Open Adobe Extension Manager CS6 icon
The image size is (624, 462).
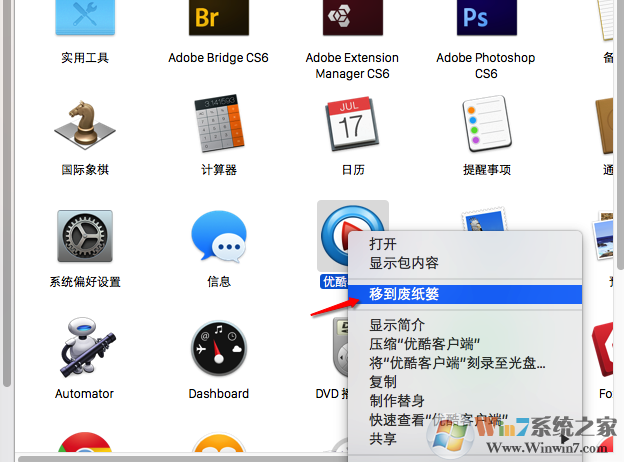point(352,20)
